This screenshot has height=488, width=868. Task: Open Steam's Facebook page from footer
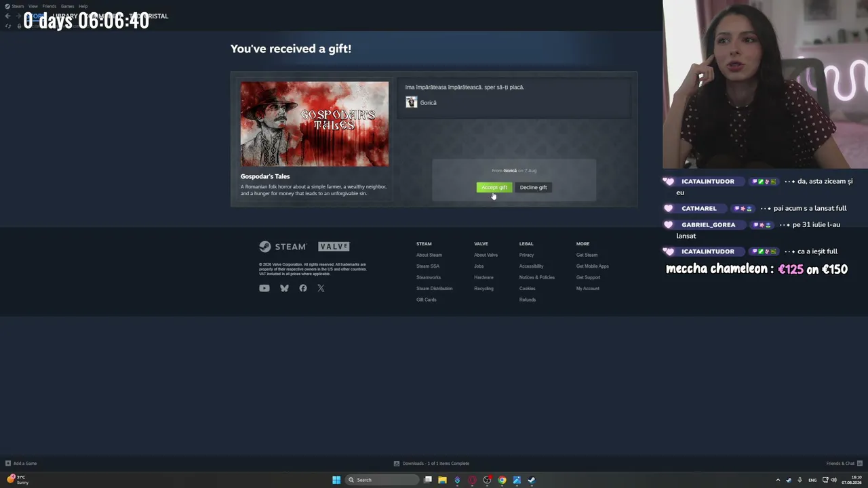[x=303, y=288]
